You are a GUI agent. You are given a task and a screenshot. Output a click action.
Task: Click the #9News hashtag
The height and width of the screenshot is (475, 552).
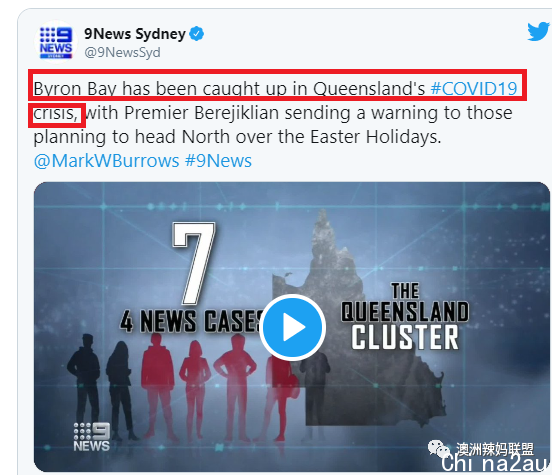218,161
